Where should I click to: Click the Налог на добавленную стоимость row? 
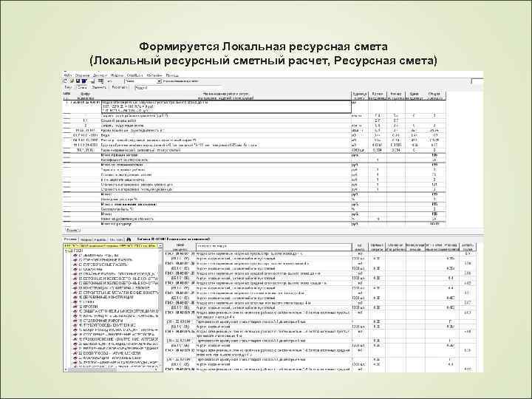pos(254,219)
